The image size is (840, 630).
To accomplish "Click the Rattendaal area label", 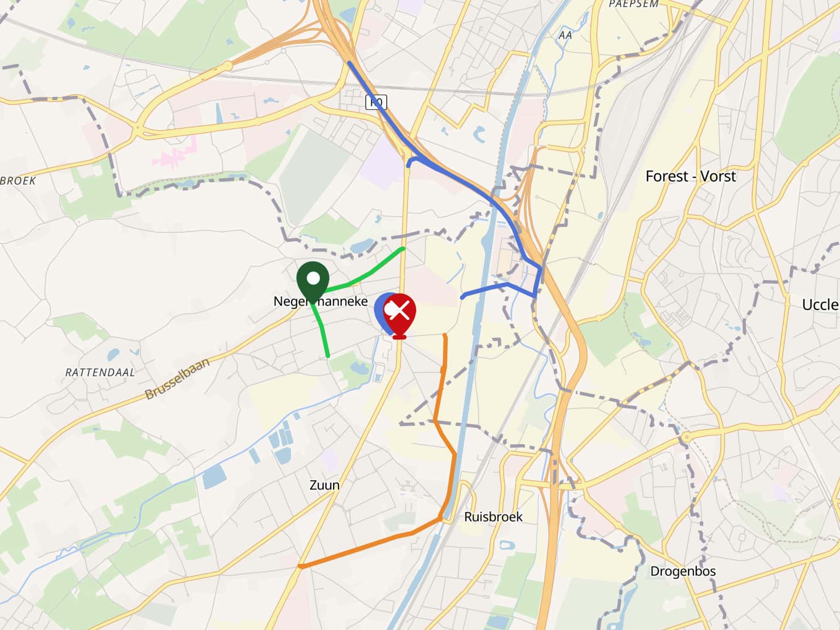I will point(100,372).
